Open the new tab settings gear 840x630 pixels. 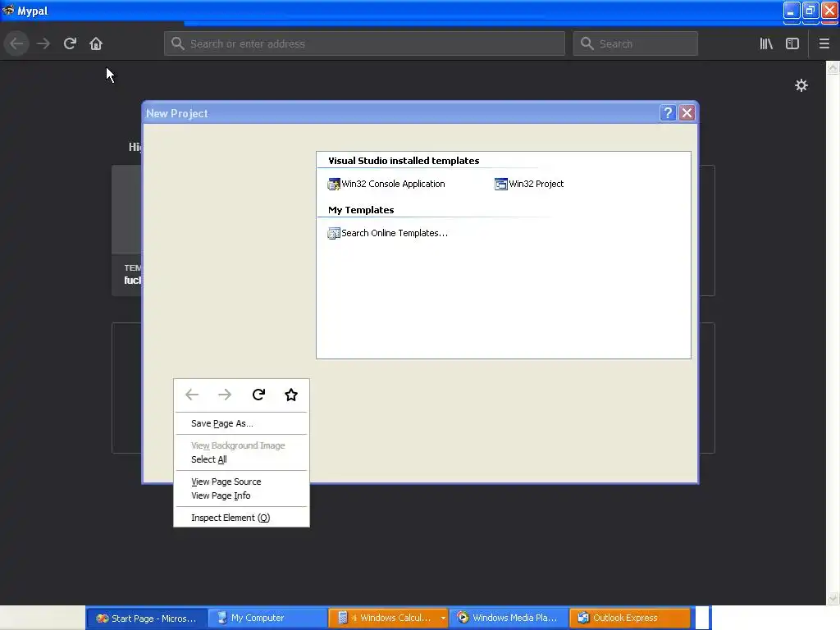pos(801,85)
